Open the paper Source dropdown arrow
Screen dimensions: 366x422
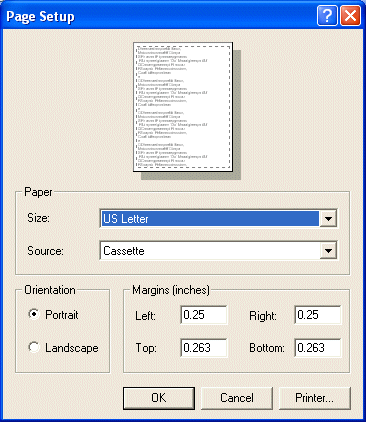(x=328, y=251)
